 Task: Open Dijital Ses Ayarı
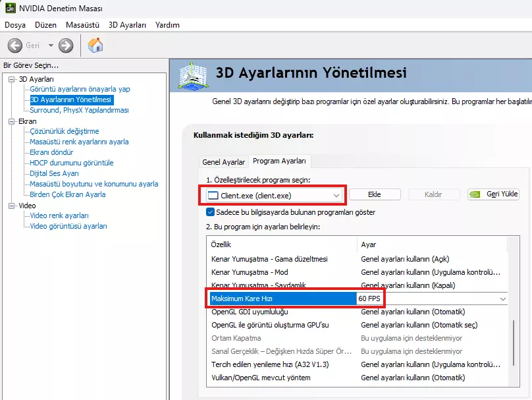click(54, 173)
